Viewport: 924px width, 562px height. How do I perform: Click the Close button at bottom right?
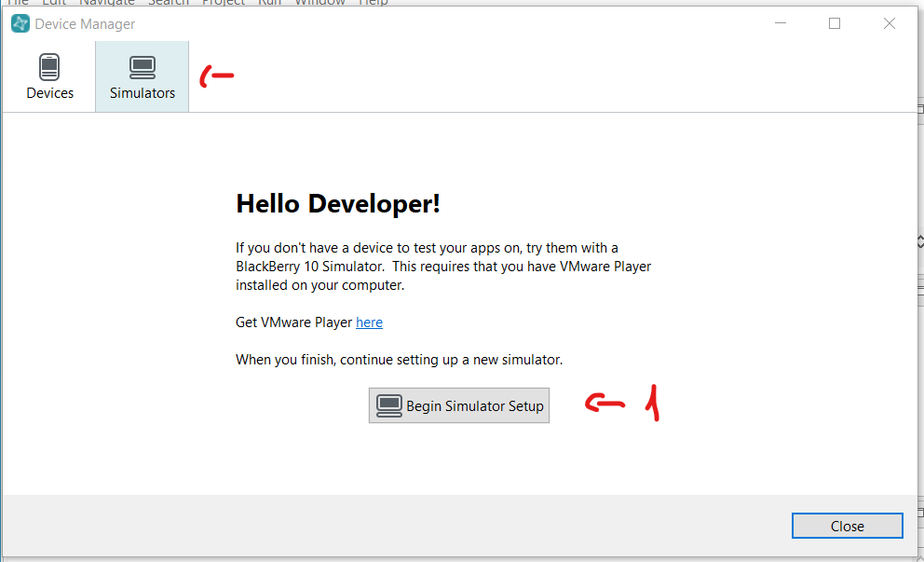pyautogui.click(x=847, y=526)
